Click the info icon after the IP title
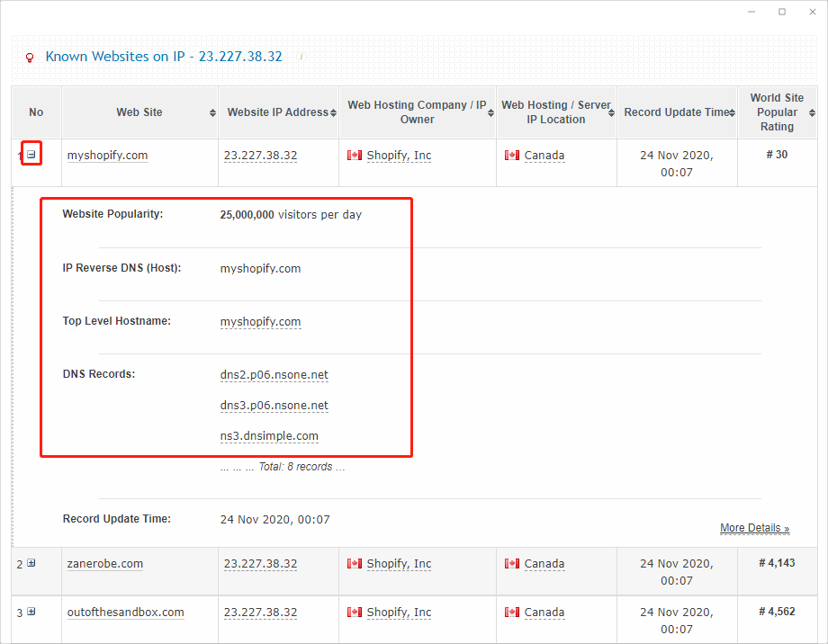 tap(301, 57)
